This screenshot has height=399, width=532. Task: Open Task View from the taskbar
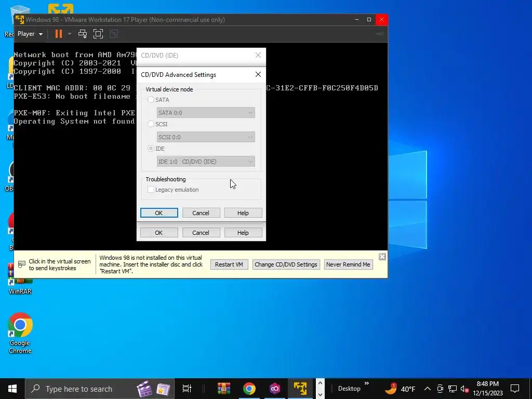coord(187,389)
